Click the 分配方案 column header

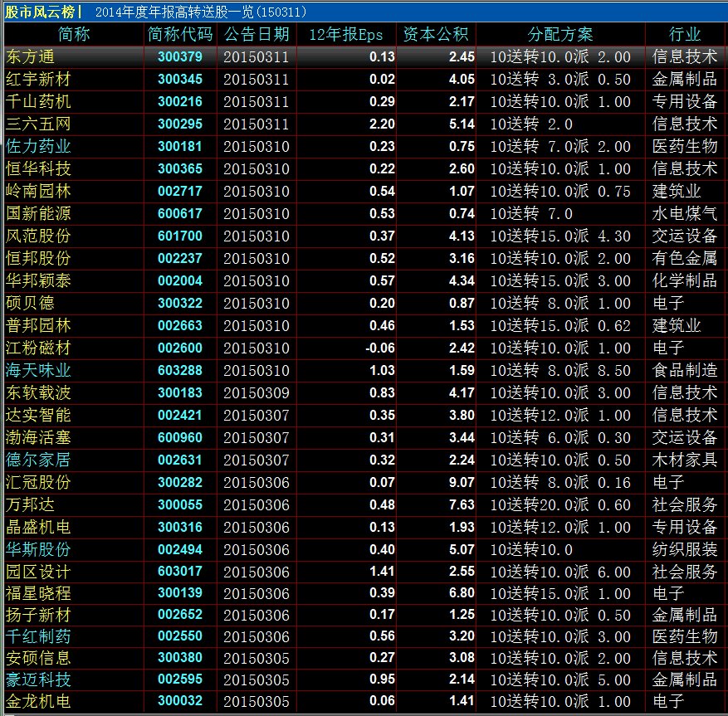560,35
